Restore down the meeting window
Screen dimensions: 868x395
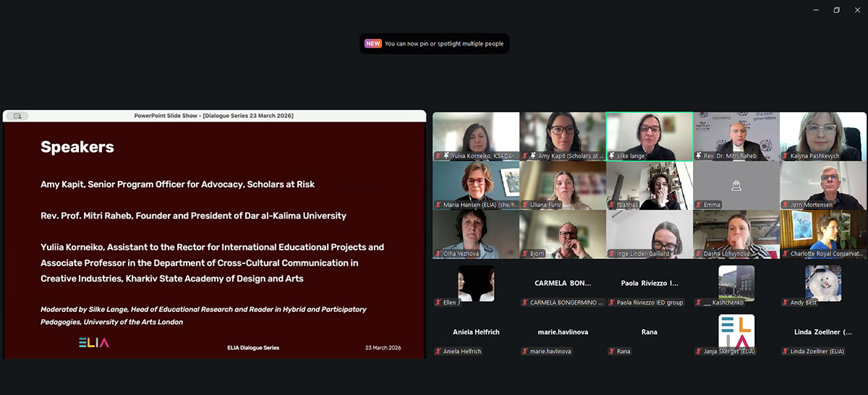click(836, 9)
